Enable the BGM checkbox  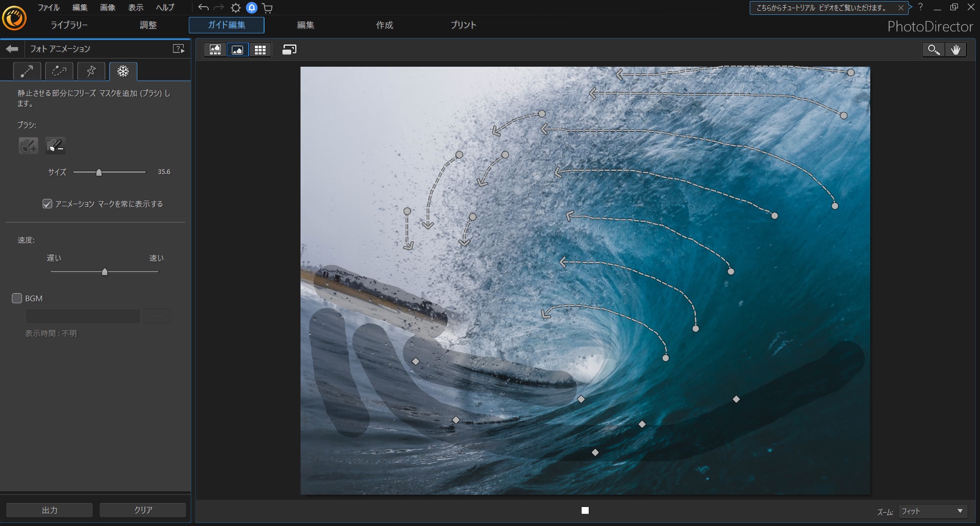(x=17, y=298)
